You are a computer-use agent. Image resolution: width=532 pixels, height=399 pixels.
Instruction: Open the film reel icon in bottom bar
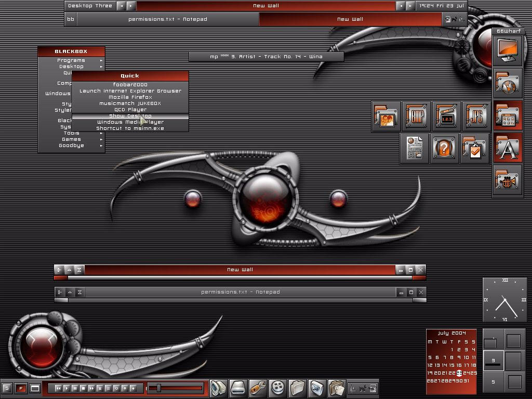tap(278, 388)
